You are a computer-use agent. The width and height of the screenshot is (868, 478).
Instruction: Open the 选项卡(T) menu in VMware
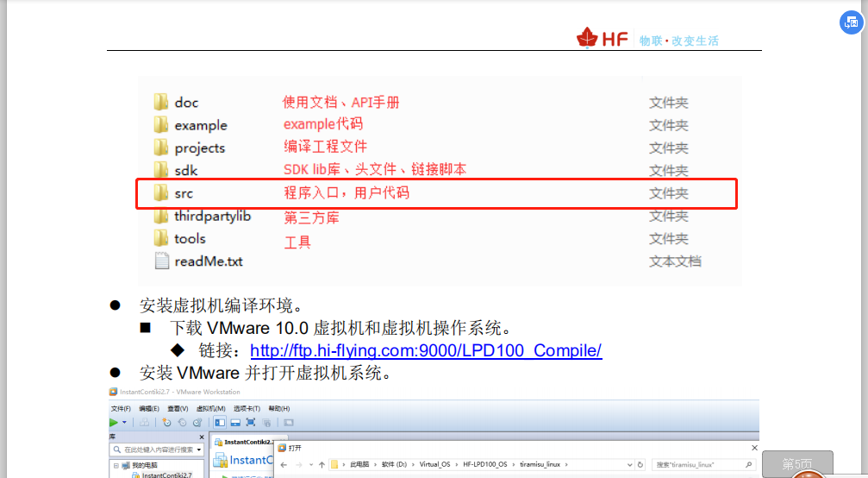pos(247,409)
